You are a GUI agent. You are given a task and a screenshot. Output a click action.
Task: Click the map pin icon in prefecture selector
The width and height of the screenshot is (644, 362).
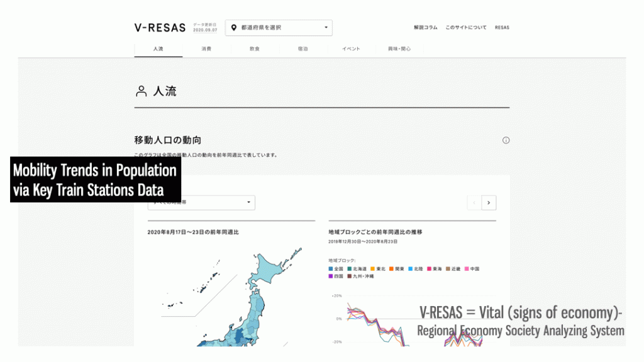(233, 27)
